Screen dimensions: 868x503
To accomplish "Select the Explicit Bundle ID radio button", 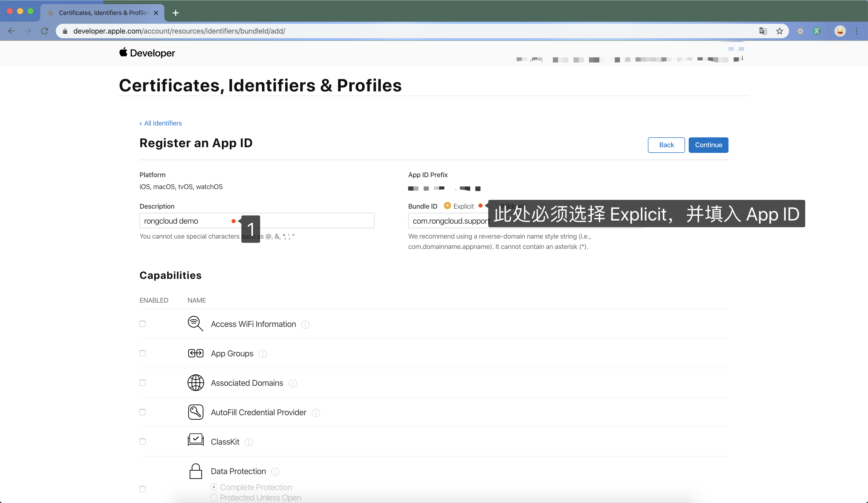I will tap(447, 206).
